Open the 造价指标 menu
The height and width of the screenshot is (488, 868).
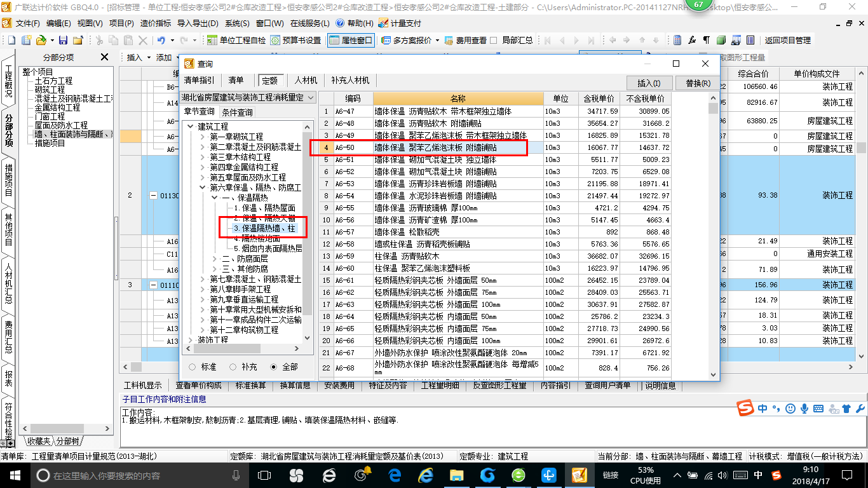156,23
